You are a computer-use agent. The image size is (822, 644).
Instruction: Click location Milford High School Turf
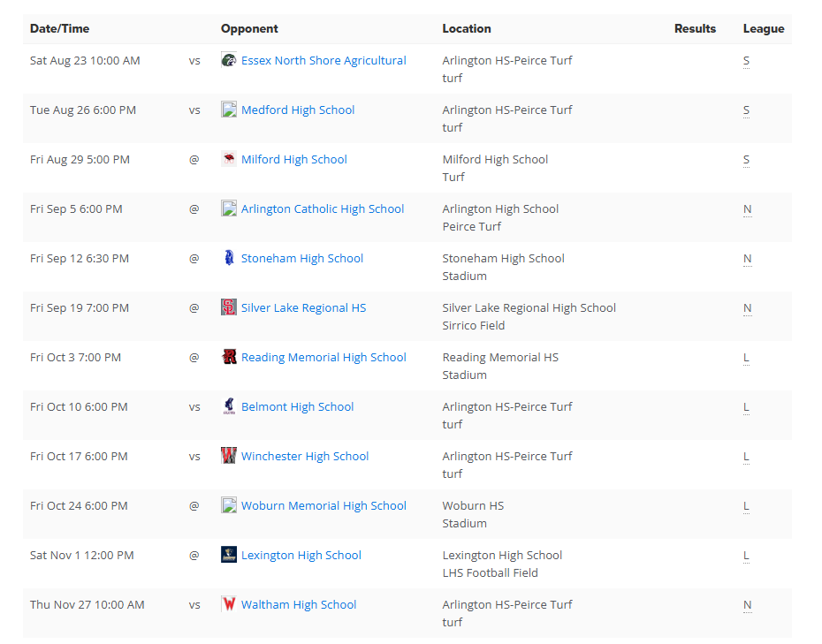pyautogui.click(x=495, y=168)
